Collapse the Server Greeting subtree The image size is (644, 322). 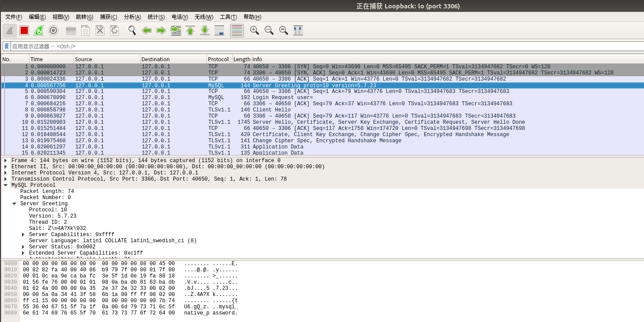[x=14, y=204]
